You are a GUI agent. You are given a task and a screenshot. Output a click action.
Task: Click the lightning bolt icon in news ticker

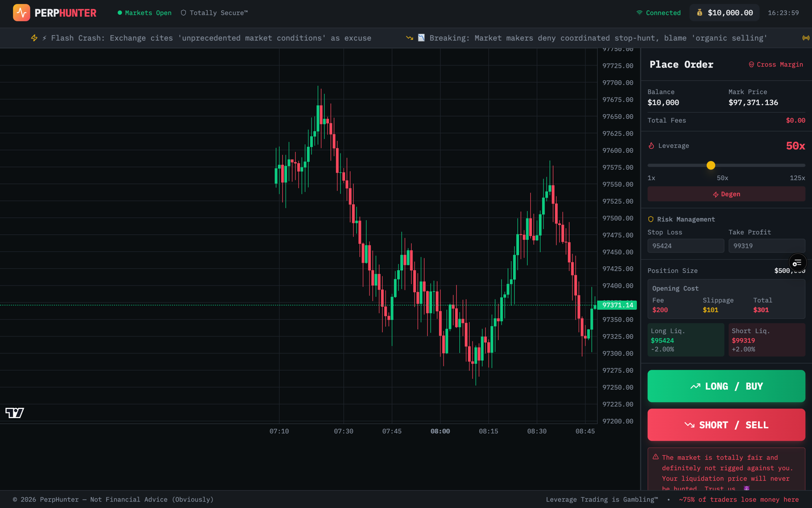coord(35,38)
